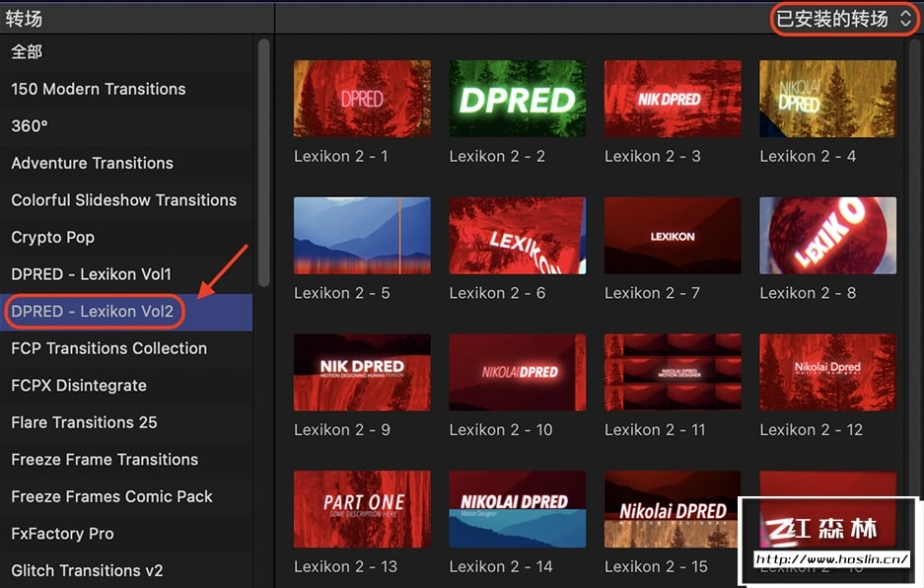The width and height of the screenshot is (924, 588).
Task: Click the Lexikon 2 - 7 label
Action: 652,293
